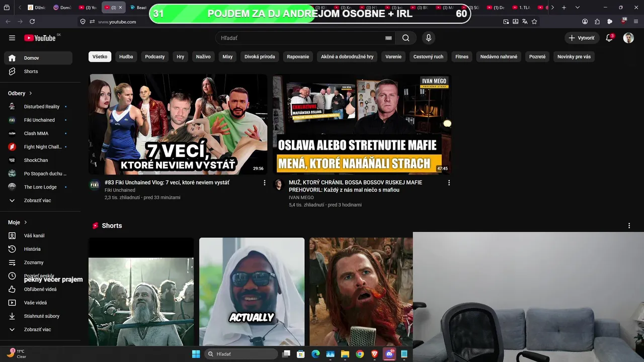Viewport: 644px width, 362px height.
Task: Open Brave browser from taskbar
Action: click(x=375, y=354)
